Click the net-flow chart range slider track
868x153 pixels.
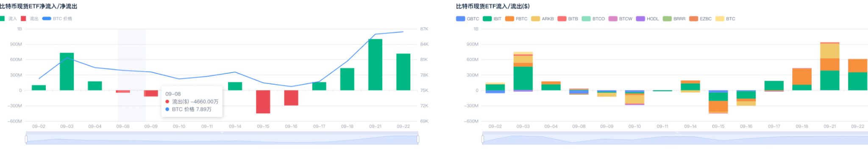[222, 139]
